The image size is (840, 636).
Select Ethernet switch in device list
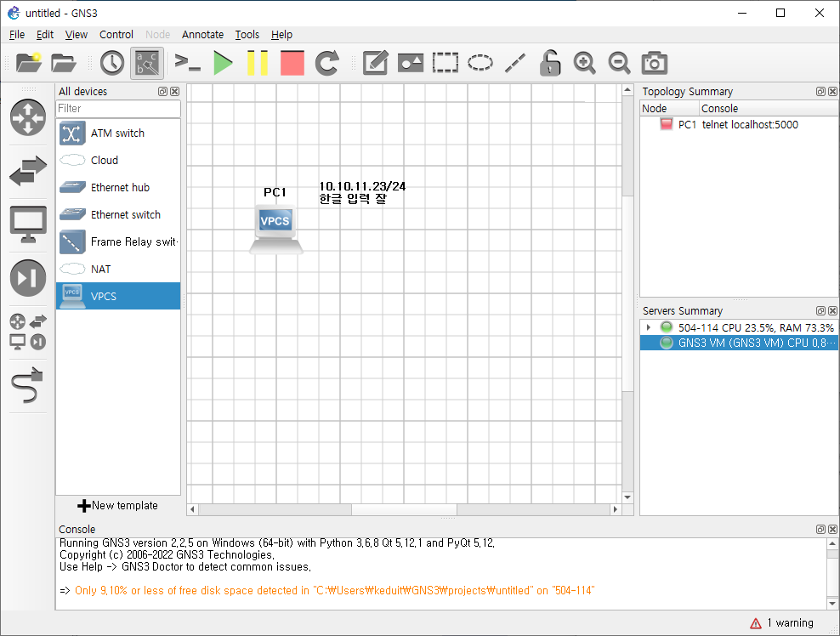point(118,215)
